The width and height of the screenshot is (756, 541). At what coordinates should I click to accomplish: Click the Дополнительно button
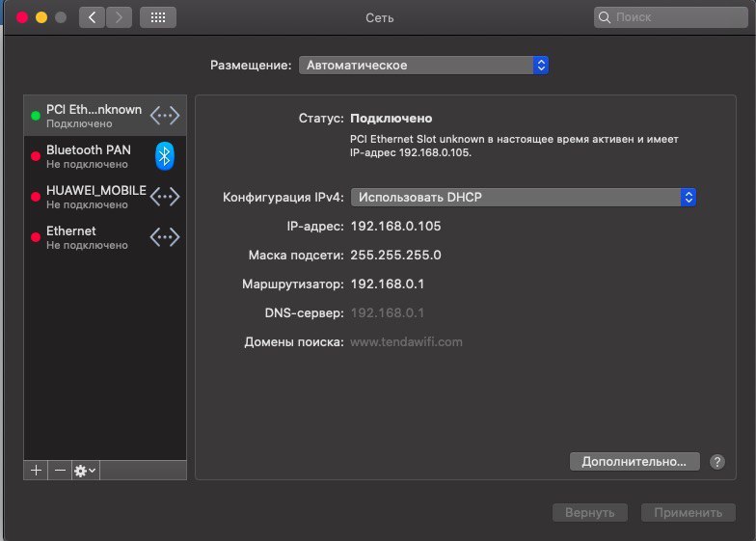634,462
